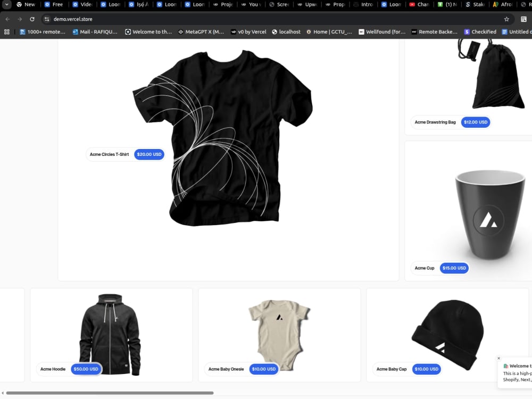Open the 'Home | GCTU' bookmark
Image resolution: width=532 pixels, height=399 pixels.
click(x=329, y=31)
